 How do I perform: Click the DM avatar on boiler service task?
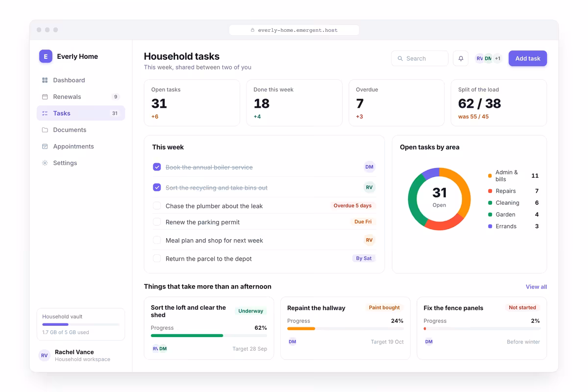click(369, 167)
